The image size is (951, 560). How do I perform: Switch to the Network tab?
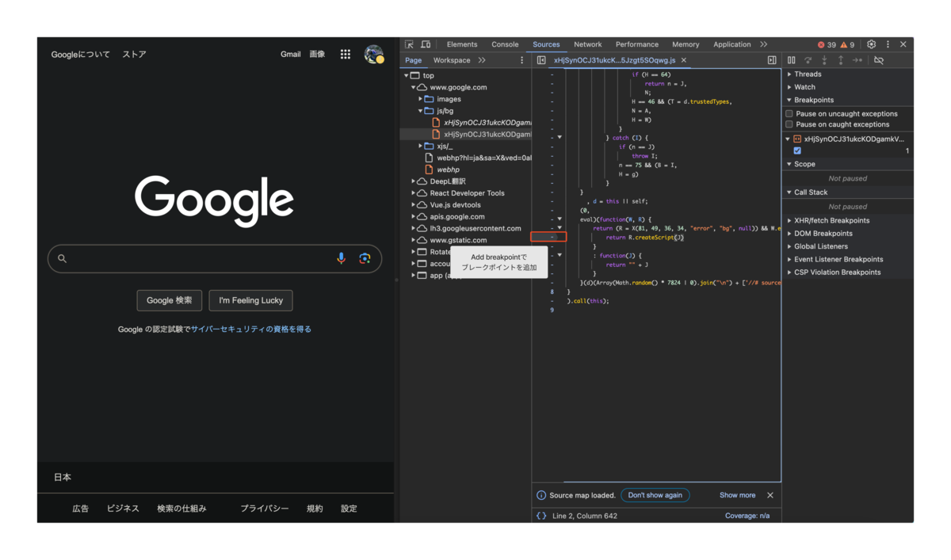587,44
